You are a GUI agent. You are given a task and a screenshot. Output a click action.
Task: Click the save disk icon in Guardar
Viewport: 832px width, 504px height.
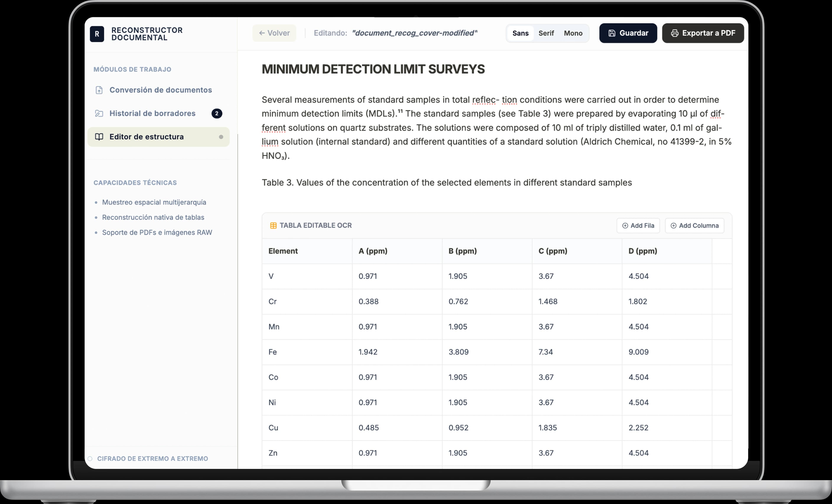(612, 33)
